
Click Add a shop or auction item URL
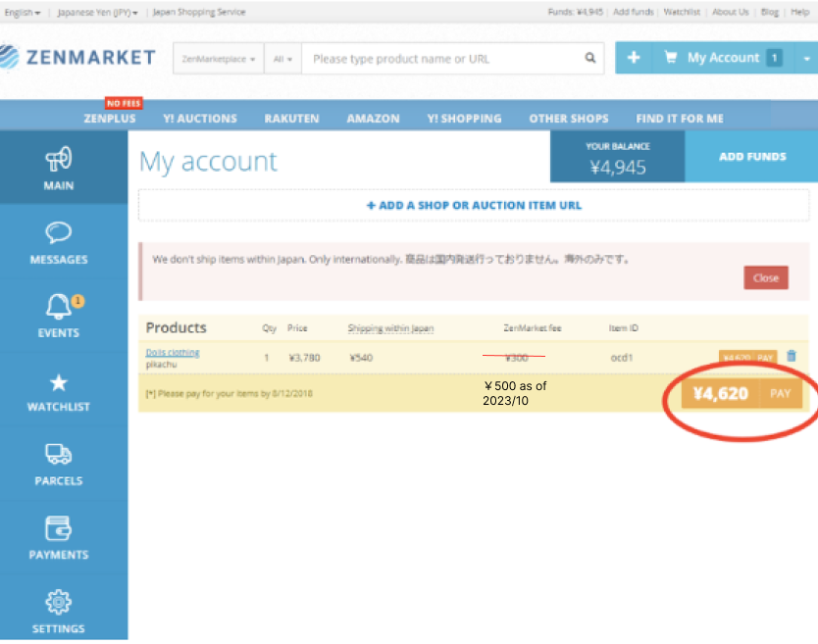pyautogui.click(x=474, y=206)
